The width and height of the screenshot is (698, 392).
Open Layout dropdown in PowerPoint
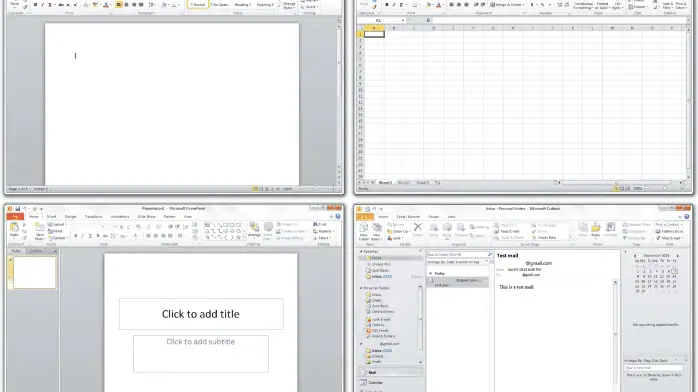click(57, 225)
